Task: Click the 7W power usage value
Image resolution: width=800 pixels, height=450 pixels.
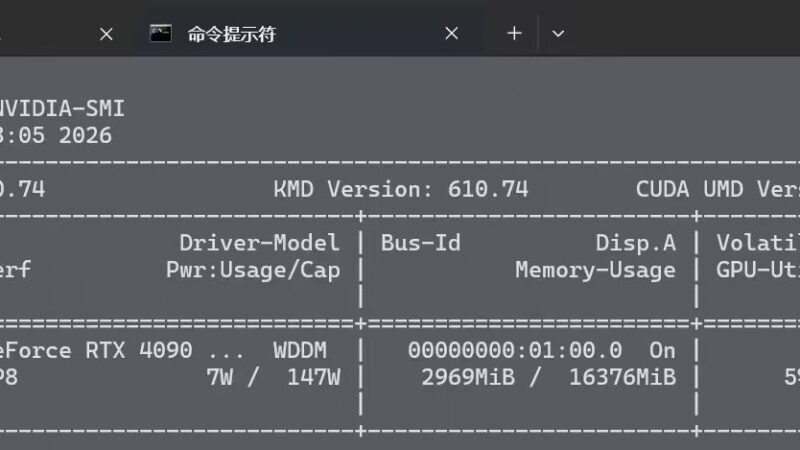Action: point(220,378)
